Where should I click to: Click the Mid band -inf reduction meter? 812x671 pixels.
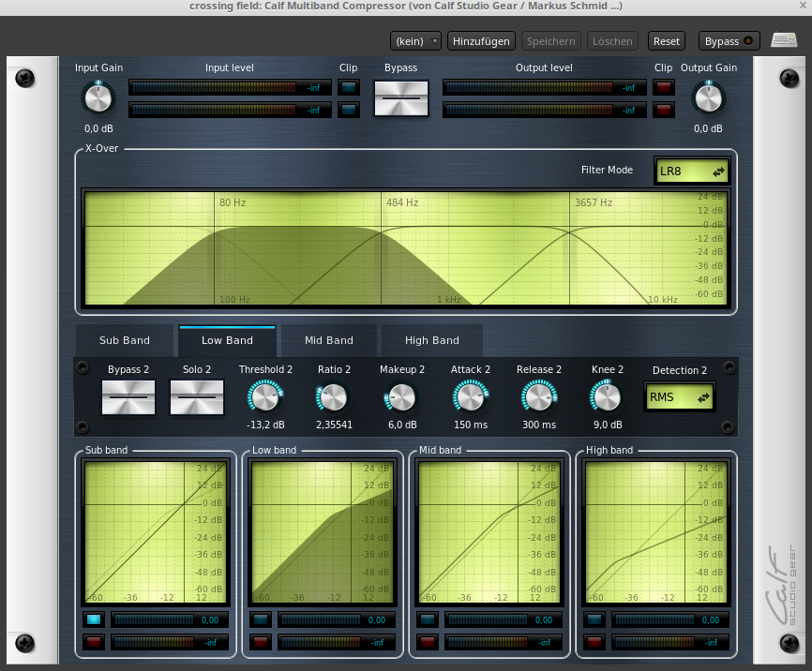click(504, 642)
